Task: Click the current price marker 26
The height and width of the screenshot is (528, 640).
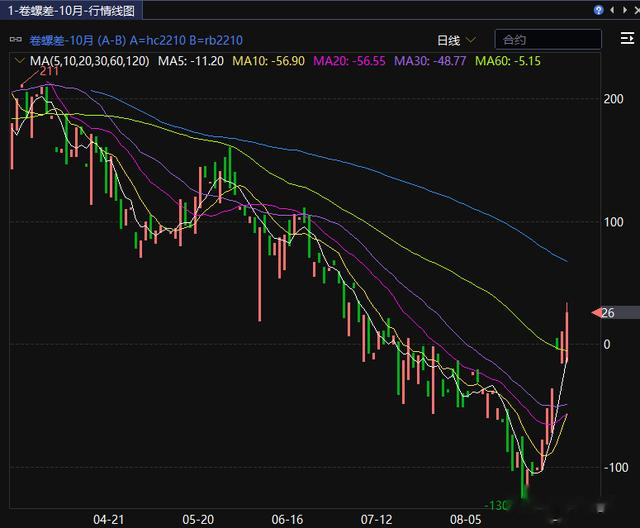Action: pos(615,313)
